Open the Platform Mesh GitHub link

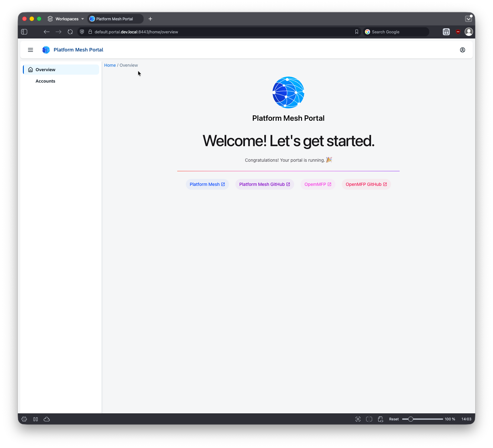pos(265,184)
